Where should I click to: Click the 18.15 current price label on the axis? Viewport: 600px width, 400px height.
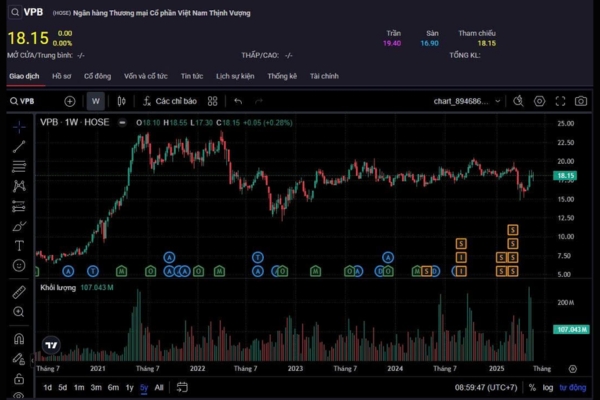pyautogui.click(x=565, y=176)
